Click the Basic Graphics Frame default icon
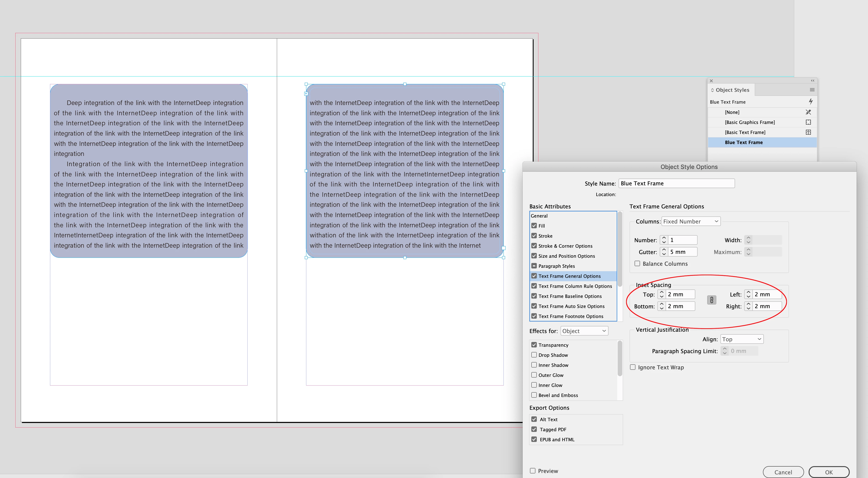The width and height of the screenshot is (868, 478). pyautogui.click(x=808, y=122)
